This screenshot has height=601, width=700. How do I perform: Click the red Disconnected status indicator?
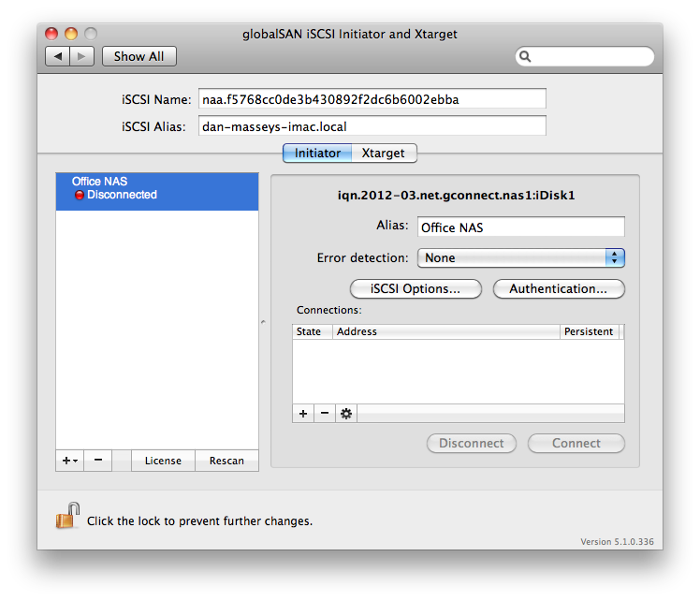(80, 195)
